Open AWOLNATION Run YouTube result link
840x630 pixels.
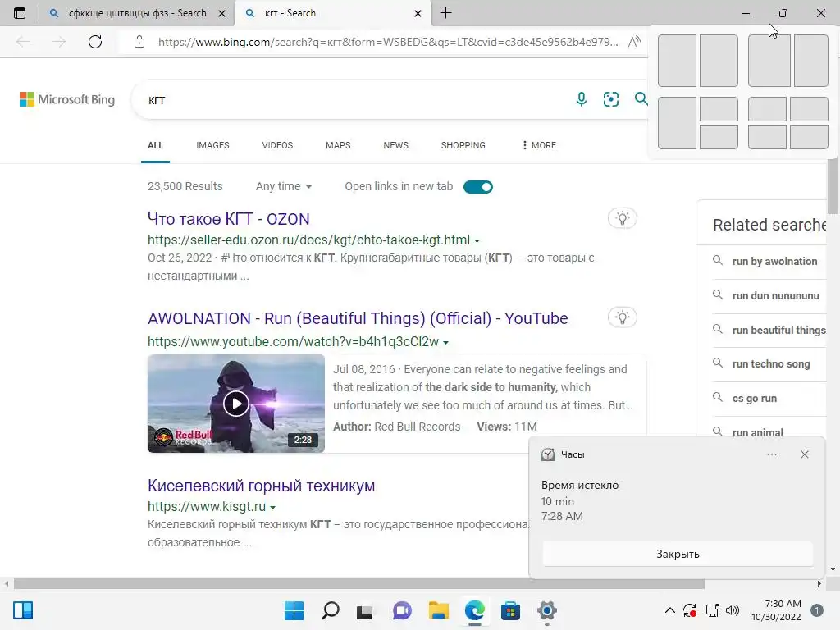click(358, 318)
